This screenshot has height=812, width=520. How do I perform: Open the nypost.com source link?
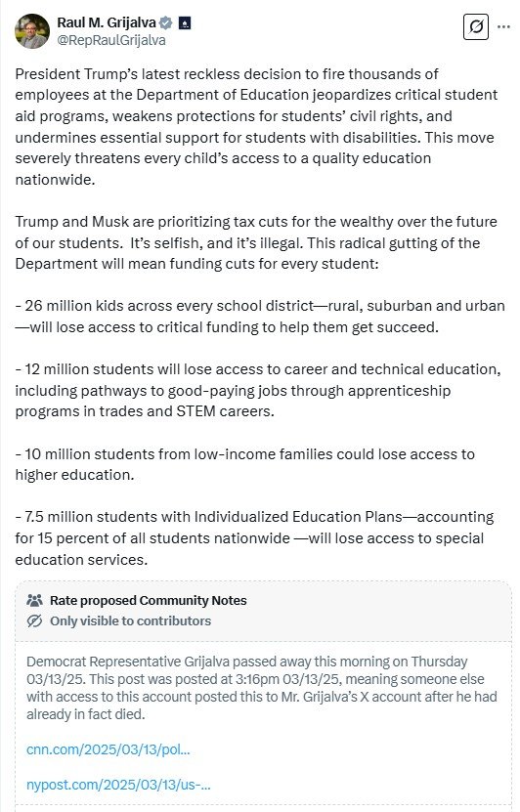pos(118,785)
